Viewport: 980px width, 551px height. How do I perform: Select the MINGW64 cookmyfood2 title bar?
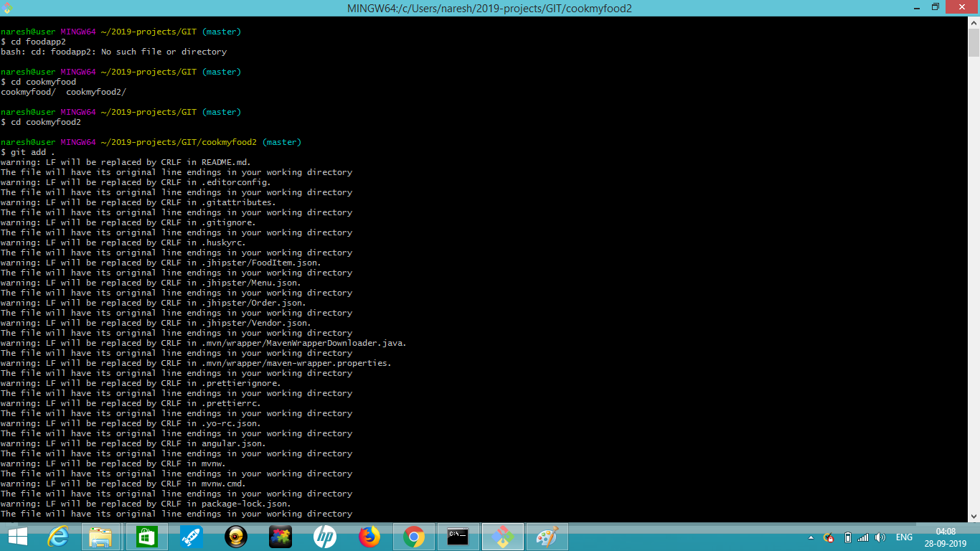pyautogui.click(x=490, y=7)
